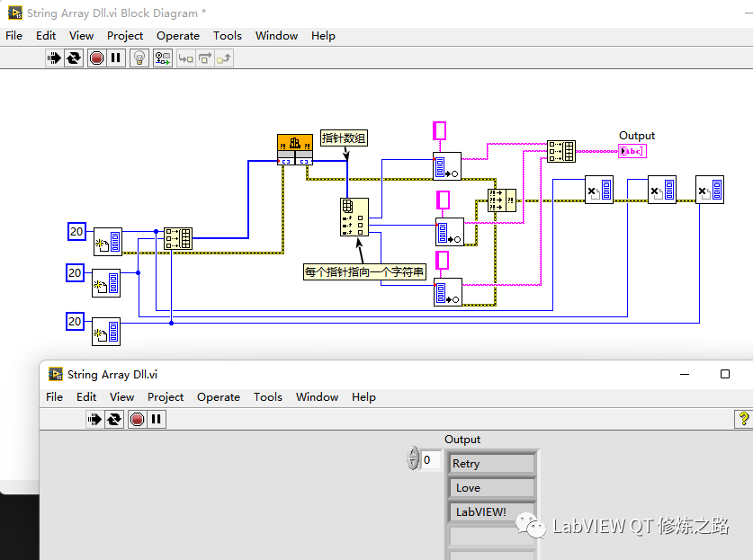Open the Operate menu in block diagram
Screen dimensions: 753x560
pos(177,36)
